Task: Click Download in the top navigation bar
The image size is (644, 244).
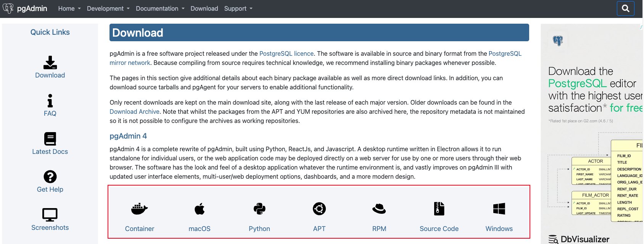Action: pos(204,8)
